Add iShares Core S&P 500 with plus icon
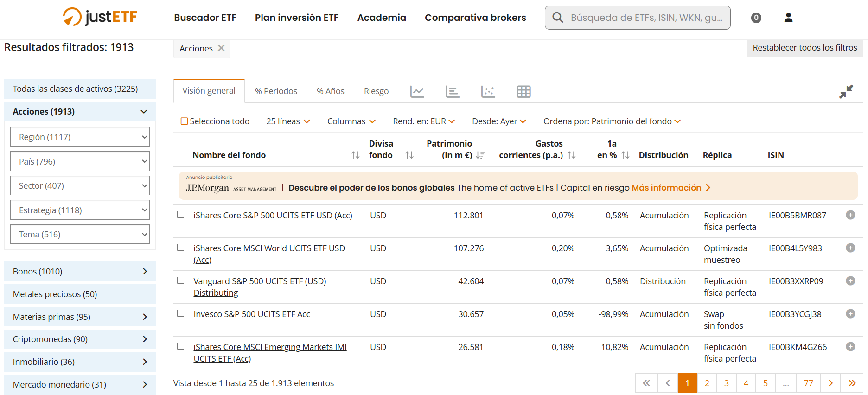 pyautogui.click(x=850, y=215)
